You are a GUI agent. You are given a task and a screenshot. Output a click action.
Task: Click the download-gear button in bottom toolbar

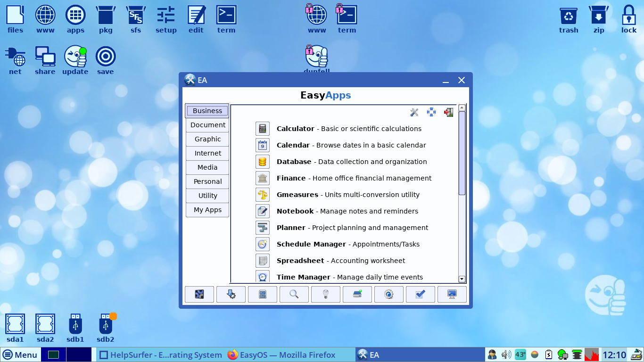click(x=231, y=295)
